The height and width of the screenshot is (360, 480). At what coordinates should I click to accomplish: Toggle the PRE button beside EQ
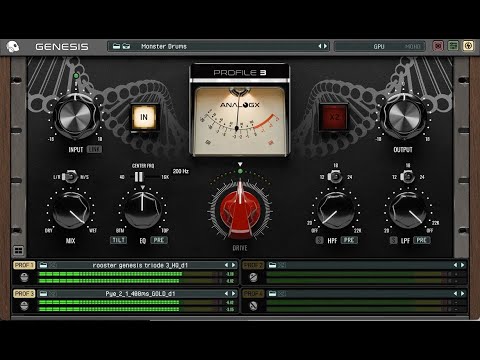tap(159, 240)
